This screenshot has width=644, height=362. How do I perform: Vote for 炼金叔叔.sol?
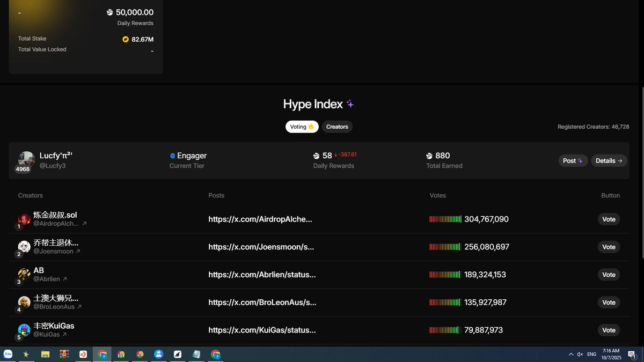(x=609, y=219)
